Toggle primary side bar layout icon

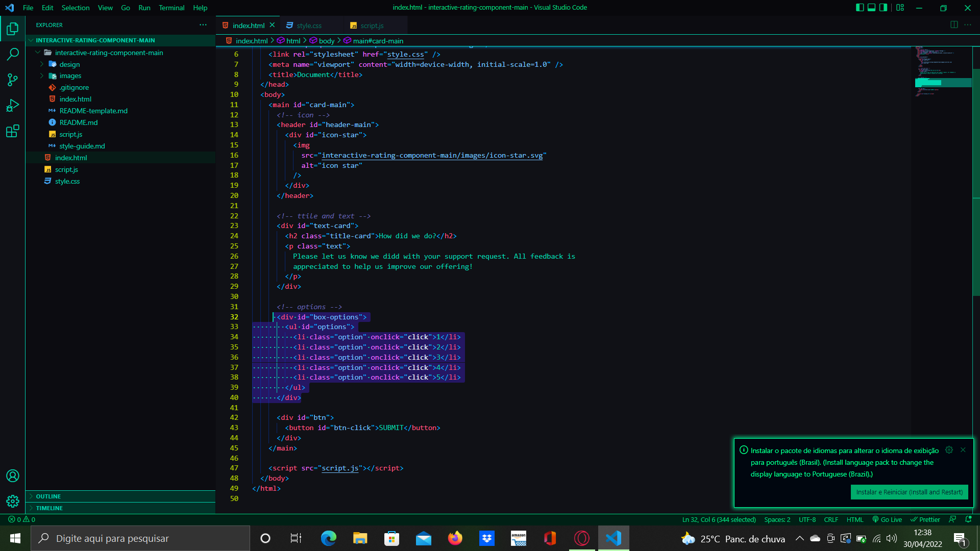tap(860, 8)
